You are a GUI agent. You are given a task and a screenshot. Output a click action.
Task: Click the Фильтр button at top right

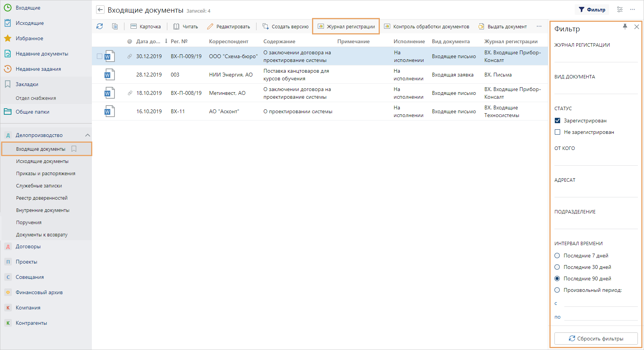592,10
